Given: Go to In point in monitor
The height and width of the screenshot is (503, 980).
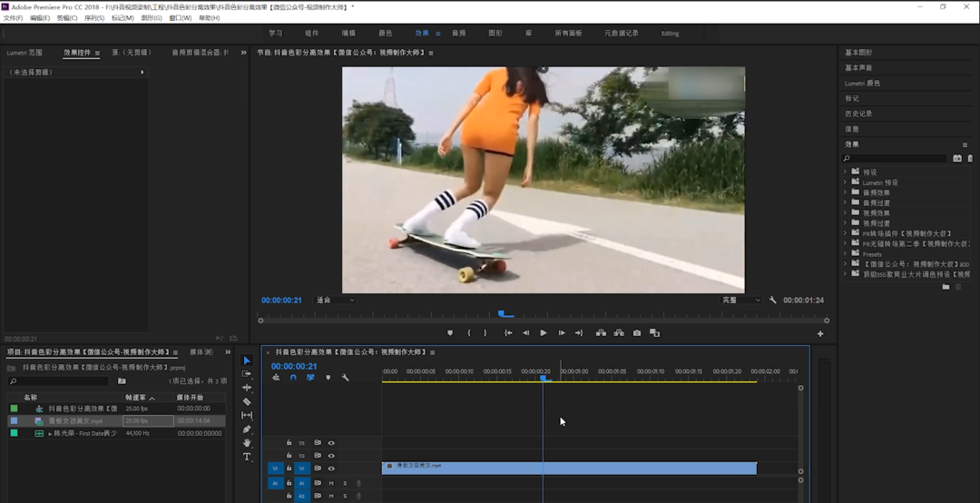Looking at the screenshot, I should coord(508,333).
